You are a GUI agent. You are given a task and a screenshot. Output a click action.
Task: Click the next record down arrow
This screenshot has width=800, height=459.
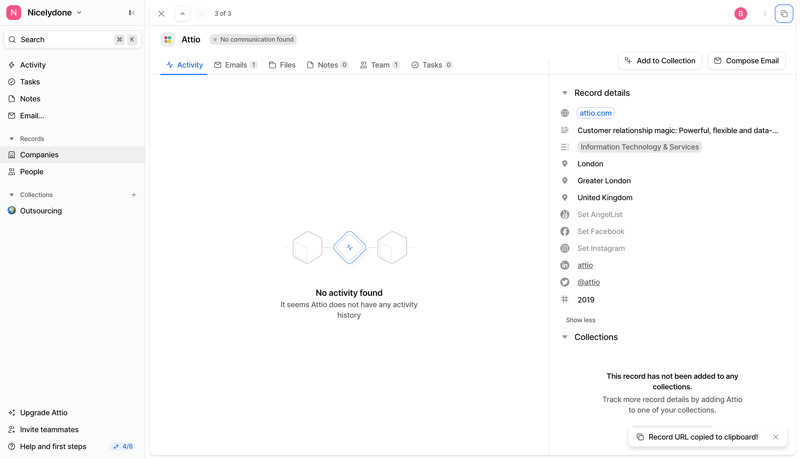coord(201,14)
